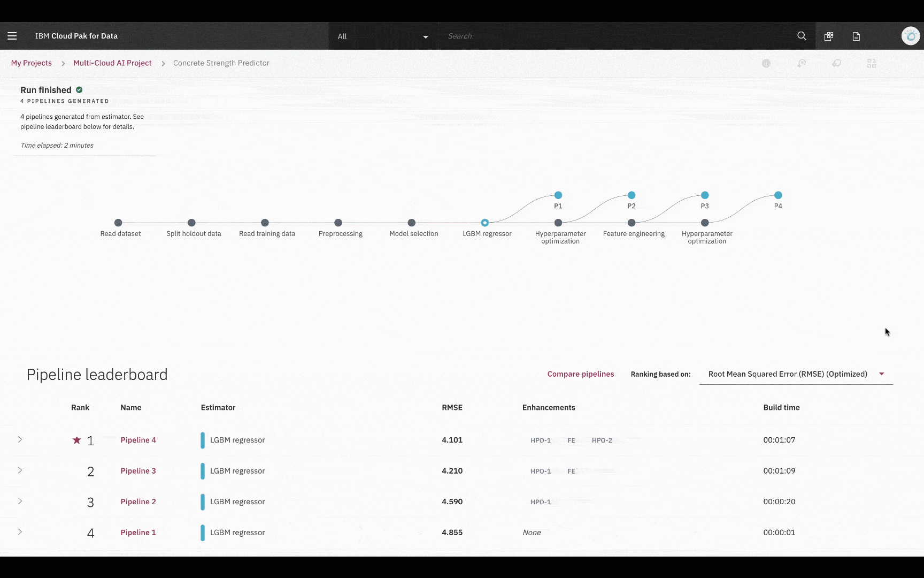Screen dimensions: 924x578
Task: Open Pipeline 2 details link
Action: pos(138,501)
